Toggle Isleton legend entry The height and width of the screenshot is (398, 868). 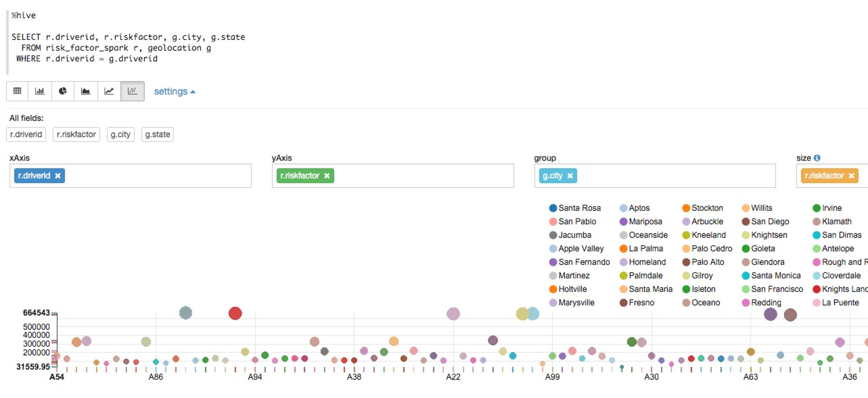point(699,289)
